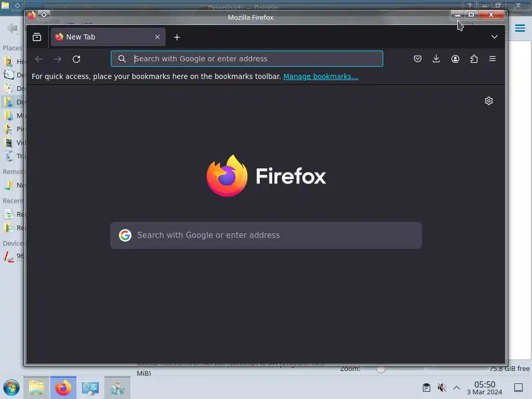Follow the Manage bookmarks link
This screenshot has width=532, height=399.
[x=321, y=76]
